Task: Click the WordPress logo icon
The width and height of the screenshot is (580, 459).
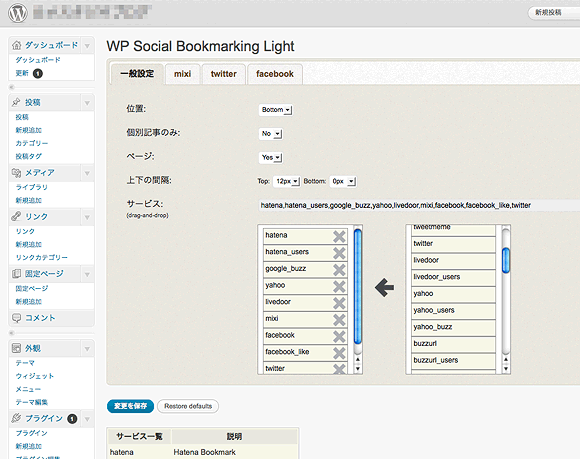Action: click(x=18, y=13)
